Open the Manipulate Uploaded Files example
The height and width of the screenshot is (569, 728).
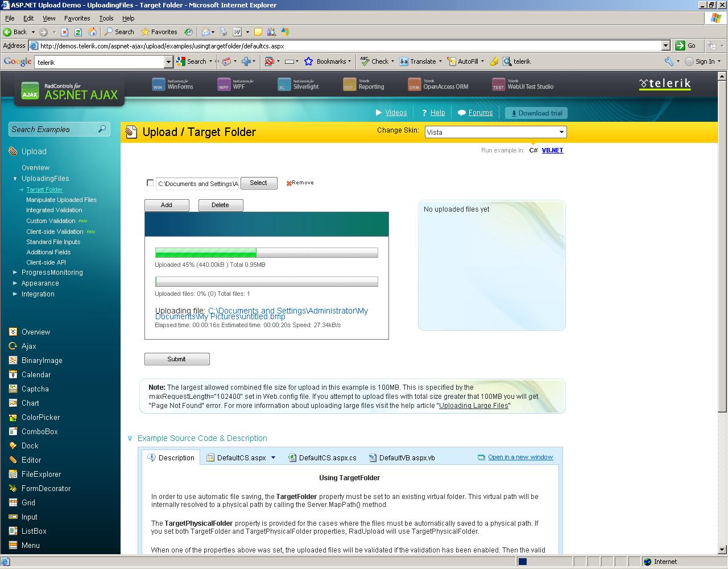[x=61, y=200]
